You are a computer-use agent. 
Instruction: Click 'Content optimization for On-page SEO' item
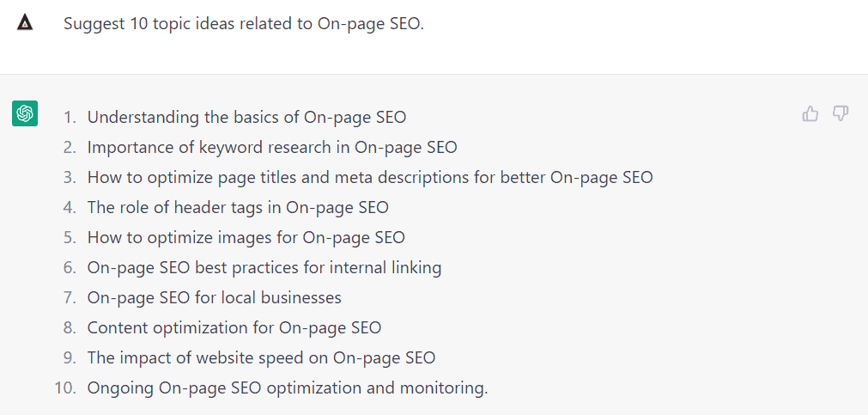click(x=234, y=327)
